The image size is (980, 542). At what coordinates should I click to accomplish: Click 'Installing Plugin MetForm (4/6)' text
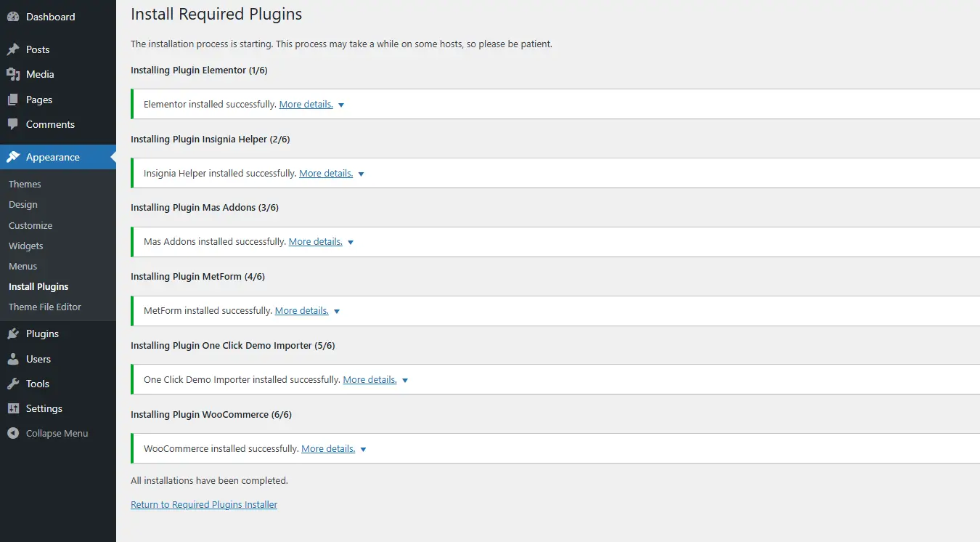pyautogui.click(x=198, y=276)
